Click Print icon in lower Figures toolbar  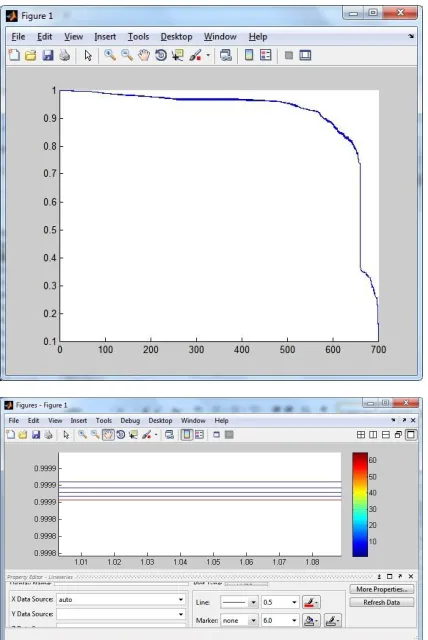point(48,435)
